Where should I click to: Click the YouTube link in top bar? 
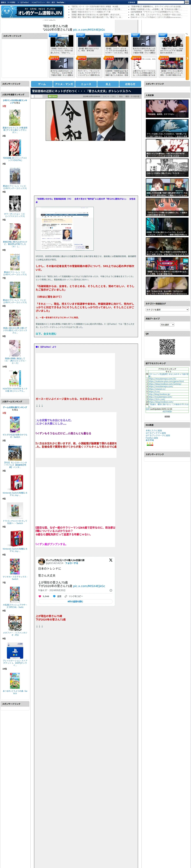[x=60, y=2]
